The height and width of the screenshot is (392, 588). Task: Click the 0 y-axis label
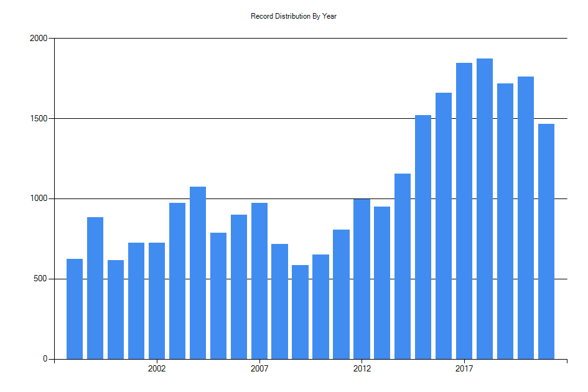point(45,358)
